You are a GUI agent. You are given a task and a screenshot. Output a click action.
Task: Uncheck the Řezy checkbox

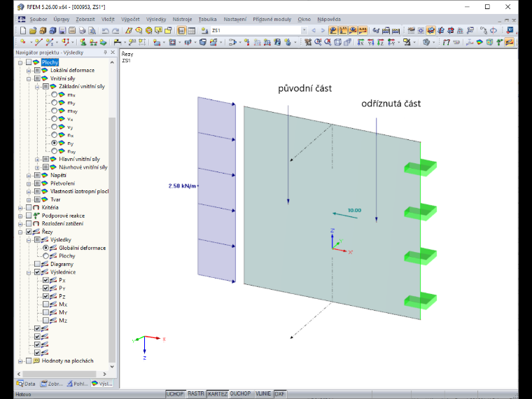[x=29, y=232]
